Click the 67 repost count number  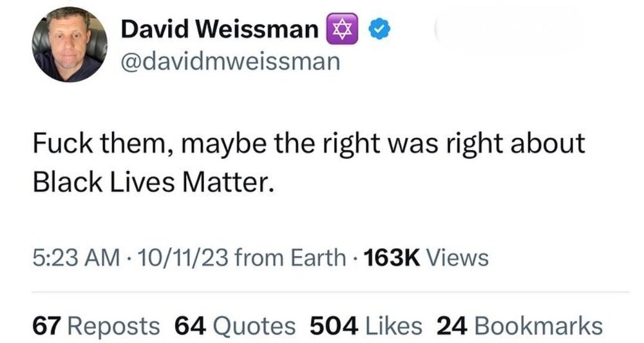point(48,324)
